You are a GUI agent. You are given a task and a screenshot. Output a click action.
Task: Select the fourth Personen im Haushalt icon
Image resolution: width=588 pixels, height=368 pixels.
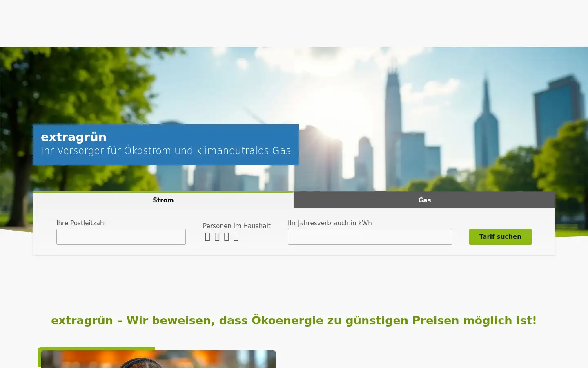[236, 237]
